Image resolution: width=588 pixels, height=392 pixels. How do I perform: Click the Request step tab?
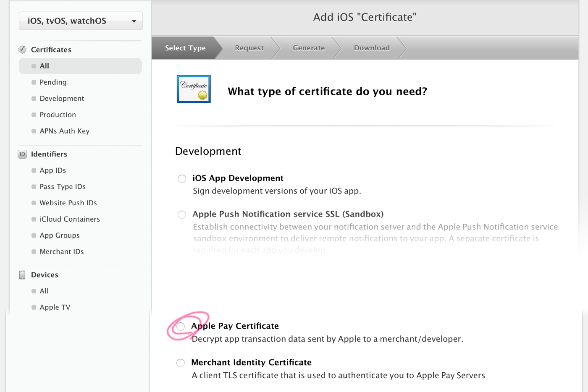(249, 48)
